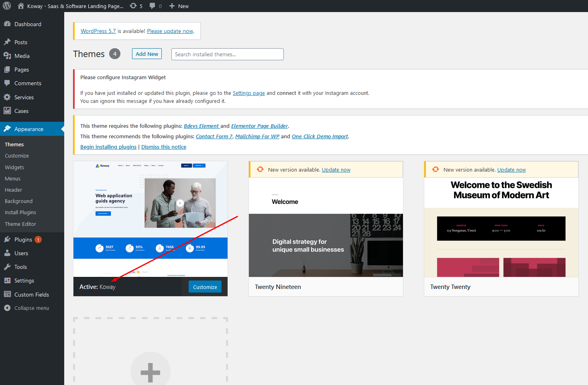Open the Widgets submenu item
588x385 pixels.
14,167
